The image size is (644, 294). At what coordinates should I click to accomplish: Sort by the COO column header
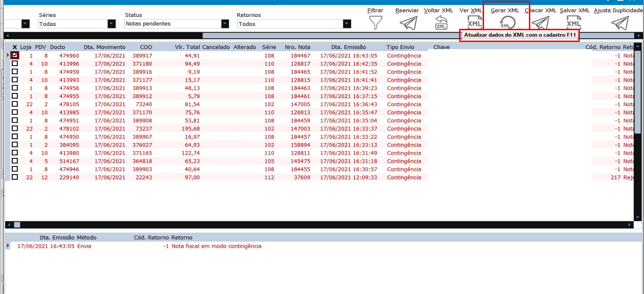(146, 47)
